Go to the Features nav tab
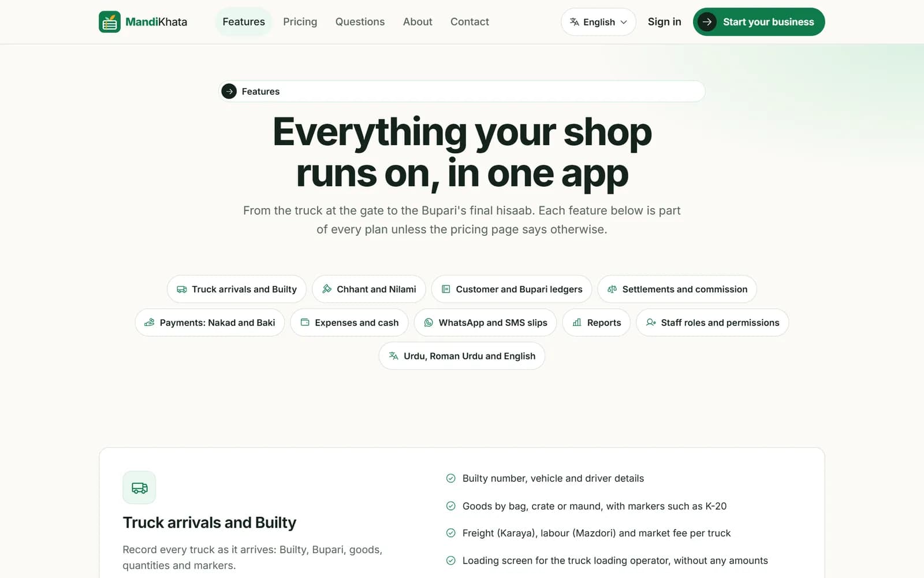This screenshot has width=924, height=578. coord(244,22)
